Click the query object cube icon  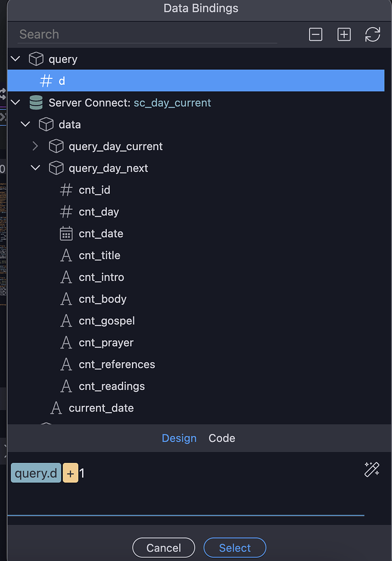[36, 59]
